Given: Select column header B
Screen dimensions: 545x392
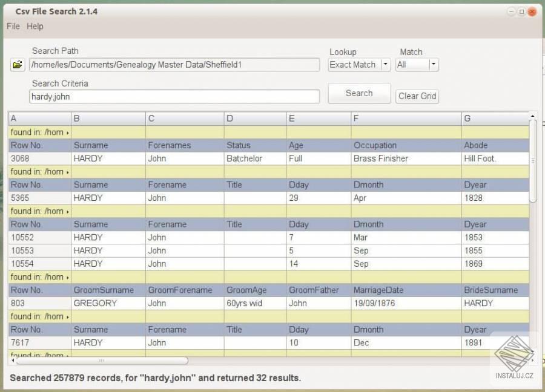Looking at the screenshot, I should tap(108, 119).
